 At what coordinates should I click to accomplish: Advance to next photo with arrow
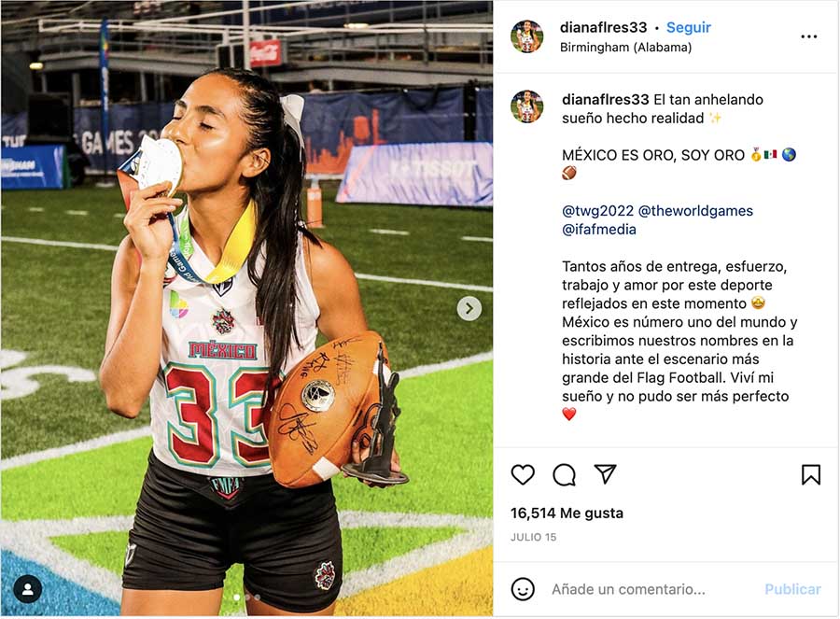pyautogui.click(x=469, y=308)
